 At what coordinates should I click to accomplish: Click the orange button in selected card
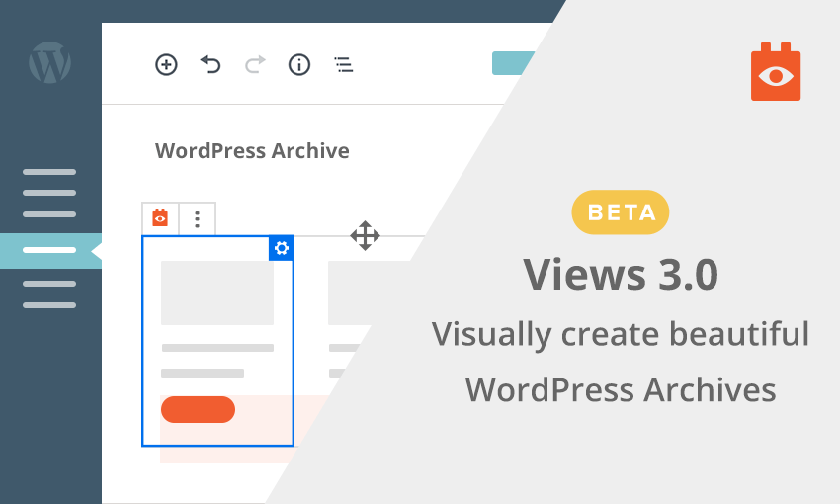(x=199, y=410)
